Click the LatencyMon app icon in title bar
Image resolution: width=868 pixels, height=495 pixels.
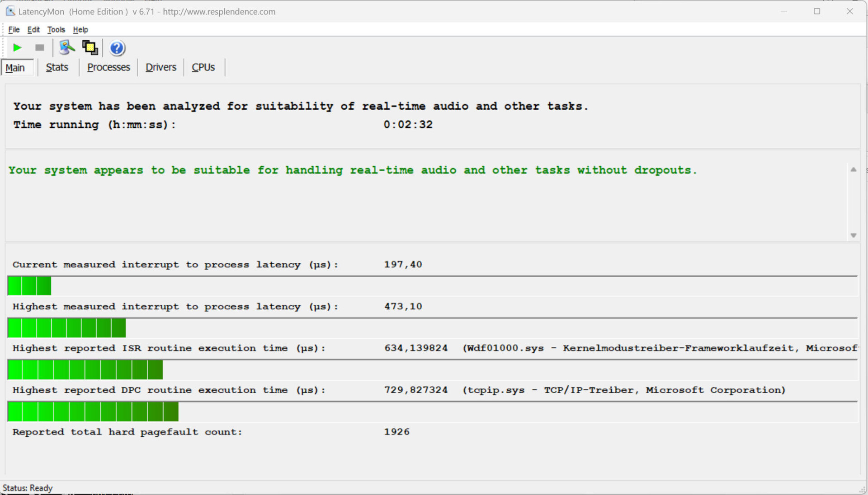(x=10, y=11)
